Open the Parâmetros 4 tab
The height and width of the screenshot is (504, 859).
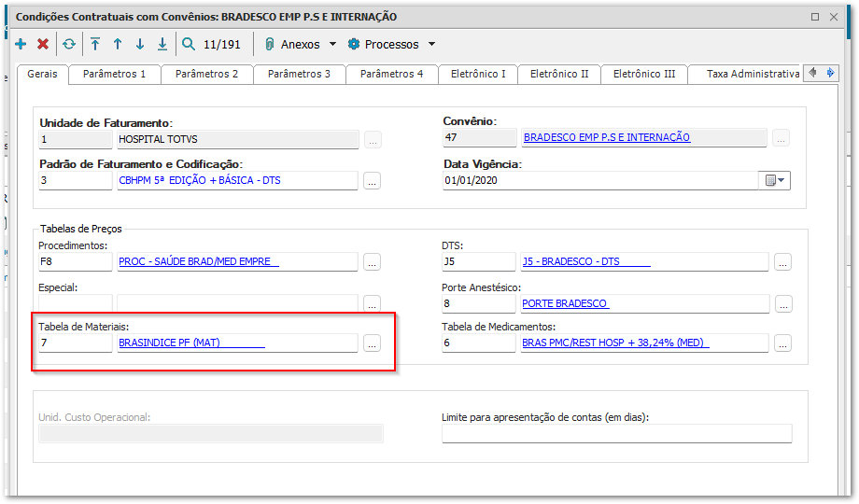pyautogui.click(x=392, y=74)
